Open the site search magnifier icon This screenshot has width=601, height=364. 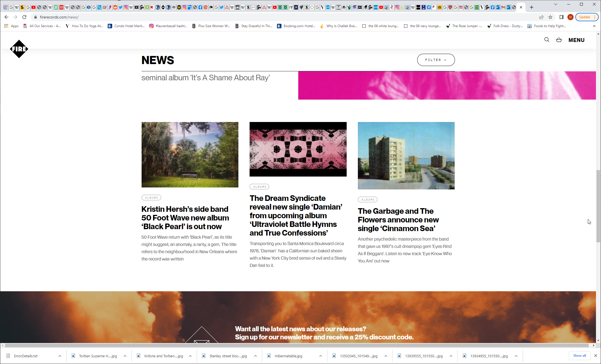[547, 40]
